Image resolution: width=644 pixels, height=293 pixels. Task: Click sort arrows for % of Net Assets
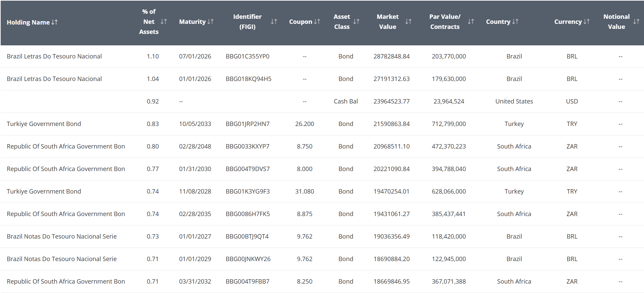(164, 22)
